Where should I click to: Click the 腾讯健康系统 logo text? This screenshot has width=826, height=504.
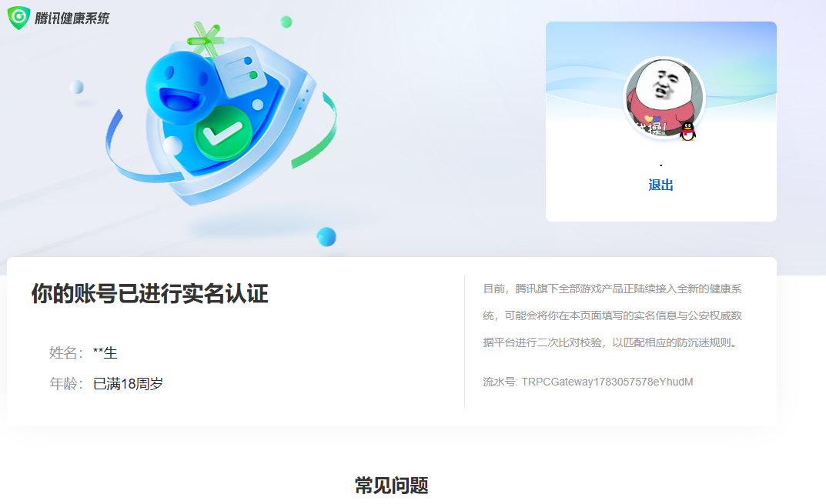(72, 18)
